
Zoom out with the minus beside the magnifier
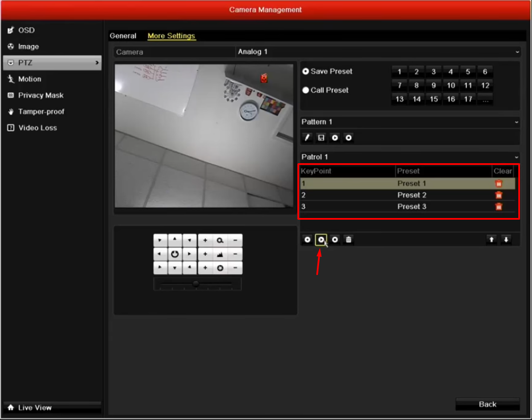[235, 240]
